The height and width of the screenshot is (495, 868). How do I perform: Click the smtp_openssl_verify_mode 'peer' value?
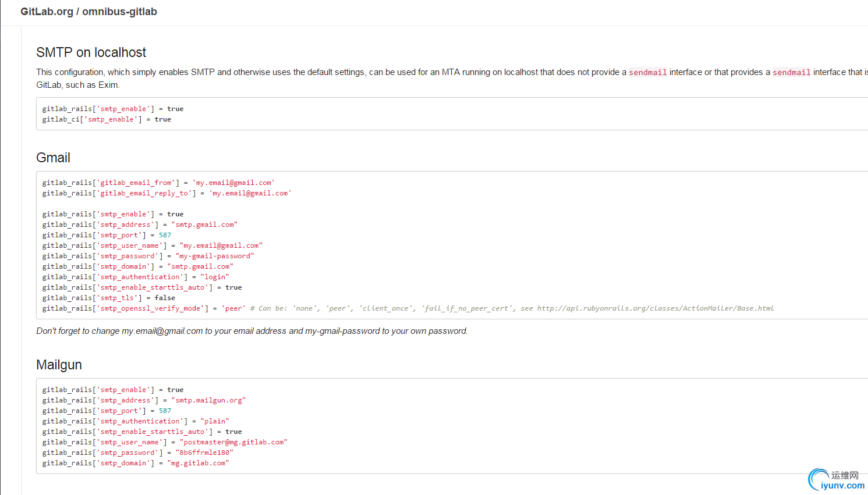click(233, 308)
